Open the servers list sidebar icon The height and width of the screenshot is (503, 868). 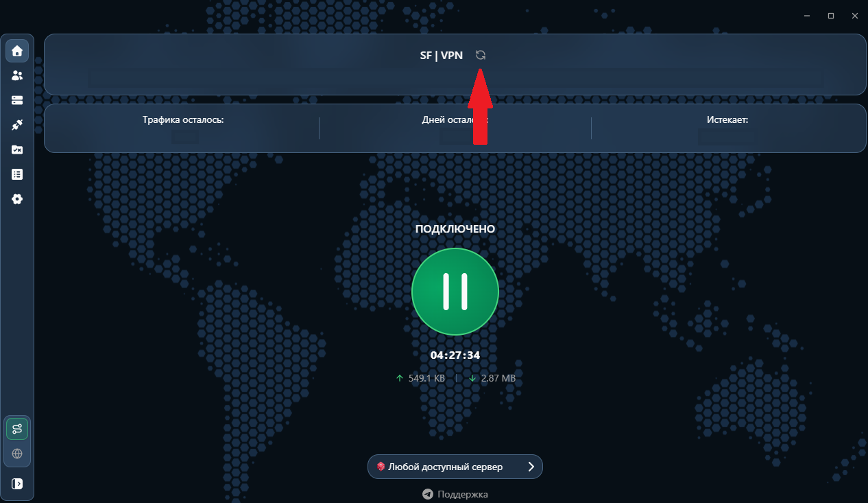click(x=17, y=100)
